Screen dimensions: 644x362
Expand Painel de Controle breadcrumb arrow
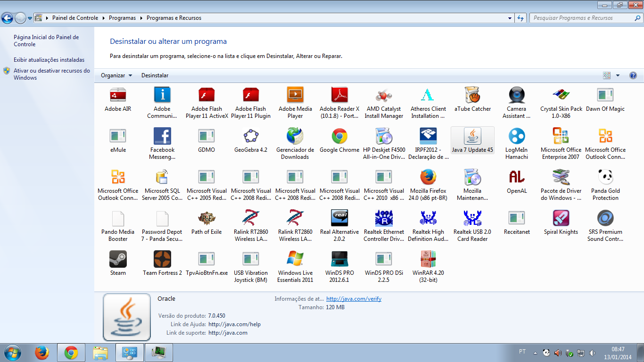(103, 18)
